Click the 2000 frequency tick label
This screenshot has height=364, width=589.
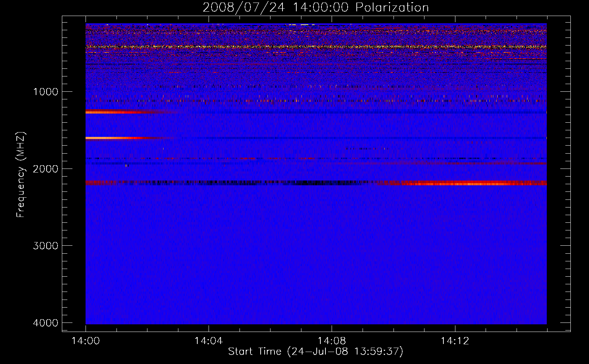pos(46,169)
